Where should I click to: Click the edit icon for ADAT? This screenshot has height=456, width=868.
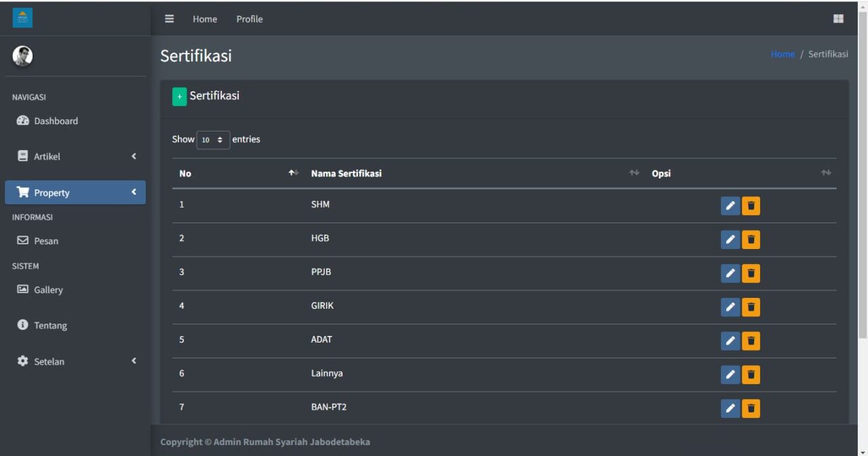point(730,341)
